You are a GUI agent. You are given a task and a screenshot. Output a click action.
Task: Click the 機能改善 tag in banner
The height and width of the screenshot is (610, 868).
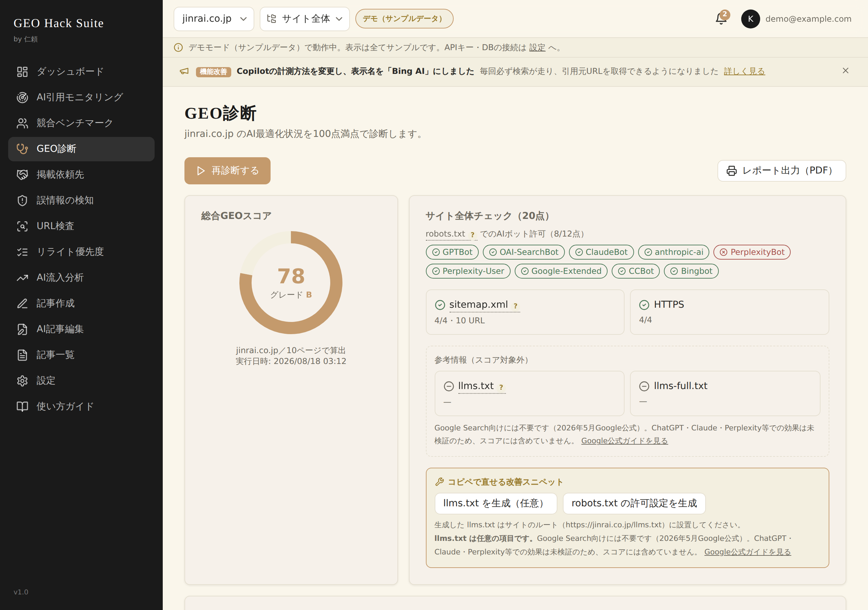click(x=213, y=72)
